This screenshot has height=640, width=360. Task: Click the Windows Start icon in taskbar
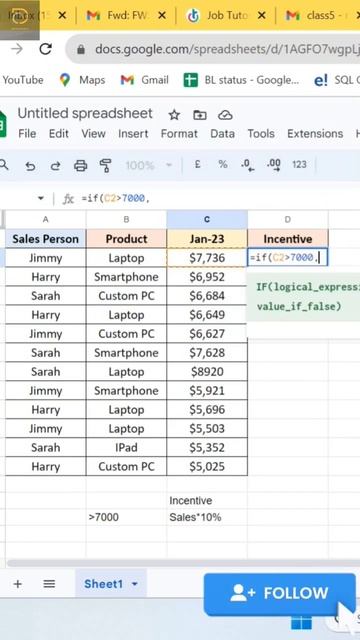tap(301, 622)
